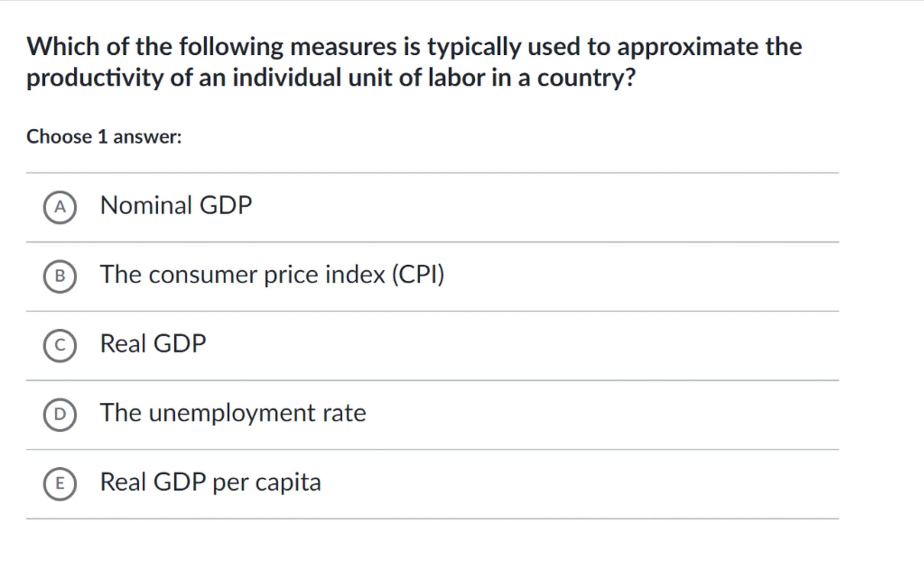Viewport: 924px width, 561px height.
Task: Click the word "typically" in the question
Action: tap(474, 47)
